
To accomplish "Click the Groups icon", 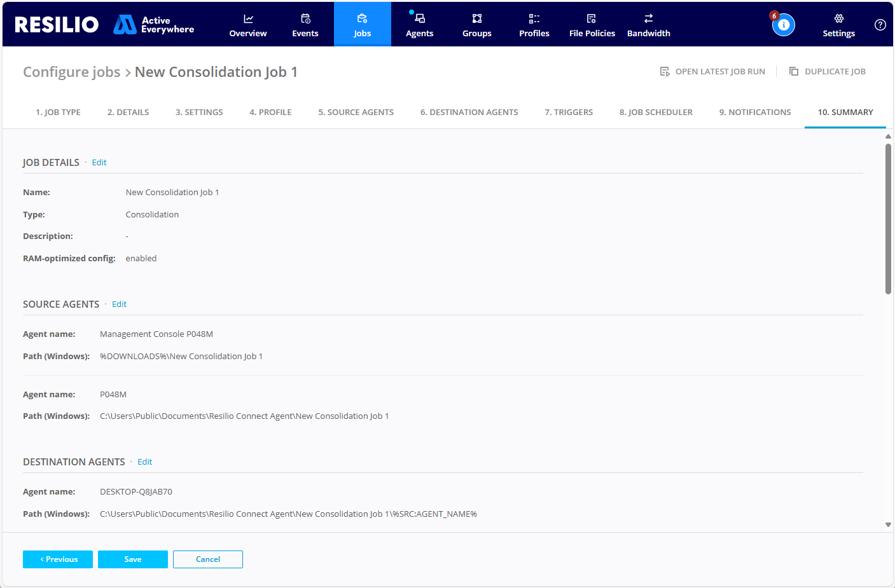I will point(476,24).
